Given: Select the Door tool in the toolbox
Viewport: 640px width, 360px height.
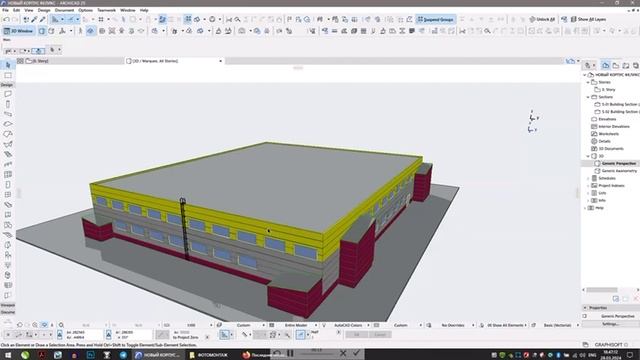Looking at the screenshot, I should pyautogui.click(x=8, y=184).
